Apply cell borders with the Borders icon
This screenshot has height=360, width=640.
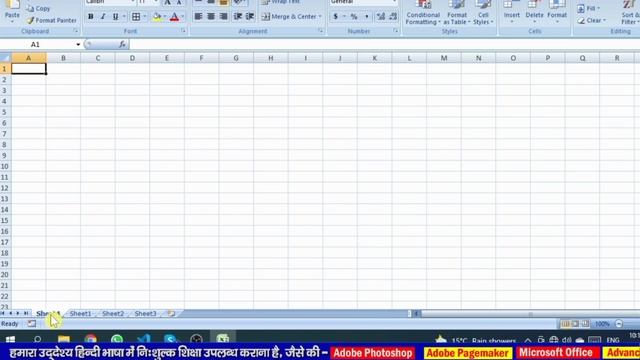click(x=136, y=17)
